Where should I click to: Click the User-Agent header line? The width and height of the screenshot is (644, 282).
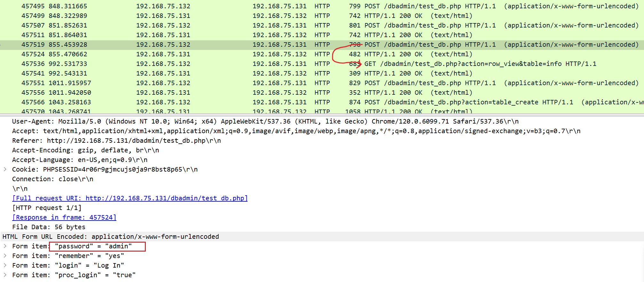click(x=265, y=121)
